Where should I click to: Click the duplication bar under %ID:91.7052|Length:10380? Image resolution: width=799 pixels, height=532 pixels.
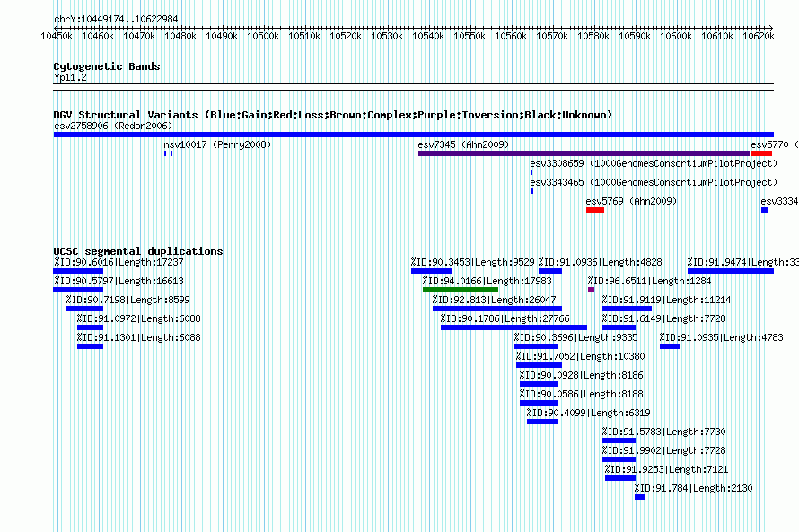pyautogui.click(x=539, y=365)
